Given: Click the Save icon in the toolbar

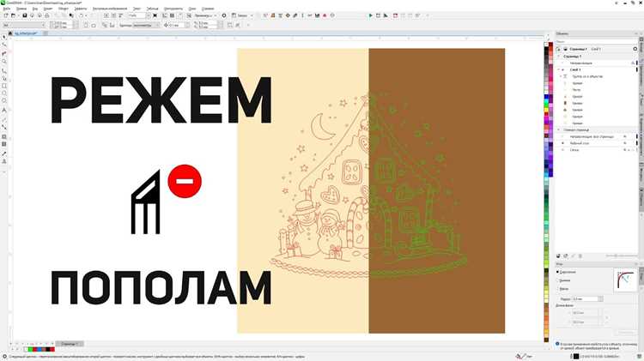Looking at the screenshot, I should [25, 15].
